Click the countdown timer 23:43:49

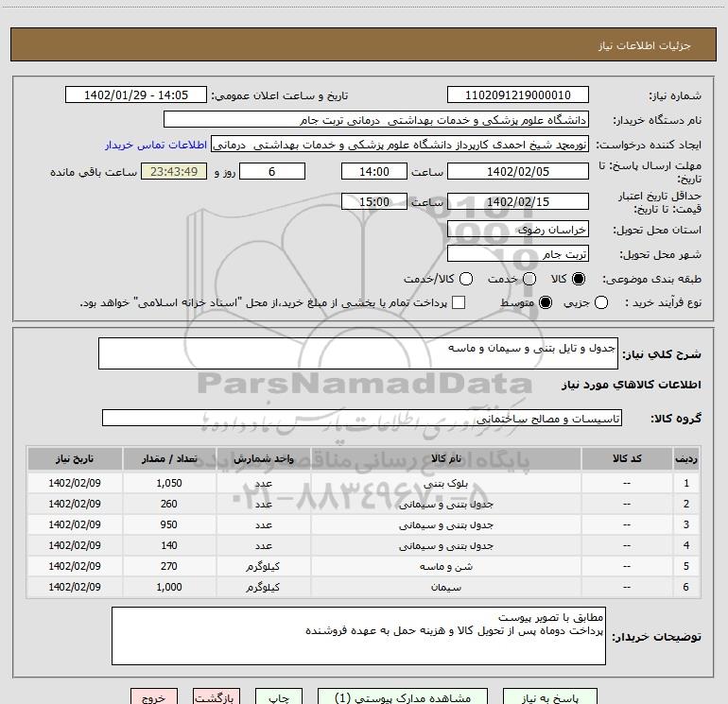(174, 171)
